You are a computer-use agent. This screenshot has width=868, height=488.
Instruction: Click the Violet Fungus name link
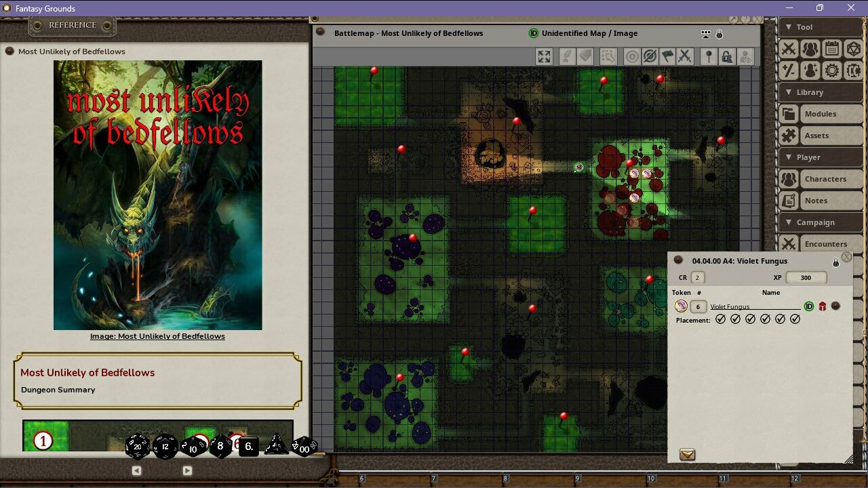729,306
